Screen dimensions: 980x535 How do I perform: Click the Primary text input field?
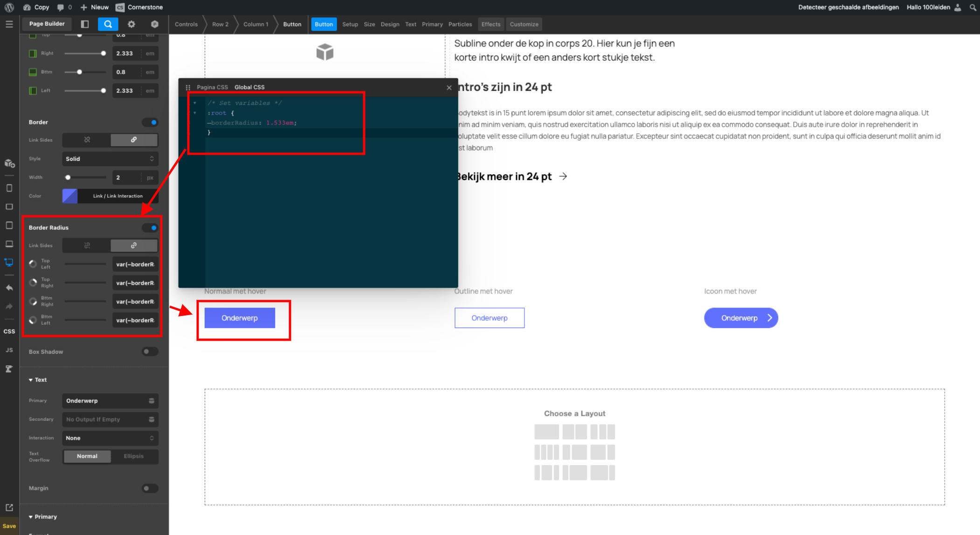pyautogui.click(x=105, y=401)
